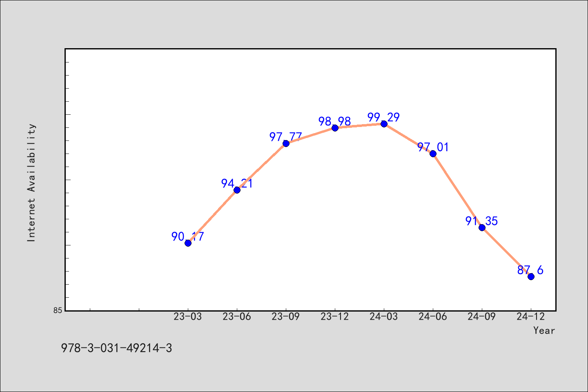Select the 23-03 x-axis label
The width and height of the screenshot is (588, 392).
188,317
